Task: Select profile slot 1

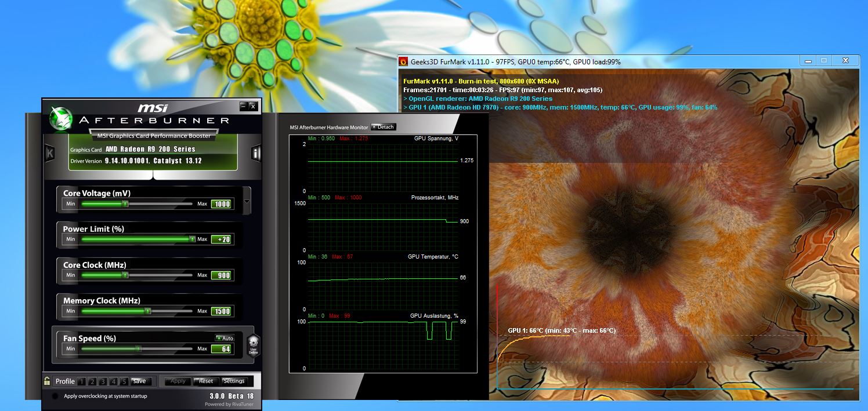Action: pyautogui.click(x=82, y=381)
